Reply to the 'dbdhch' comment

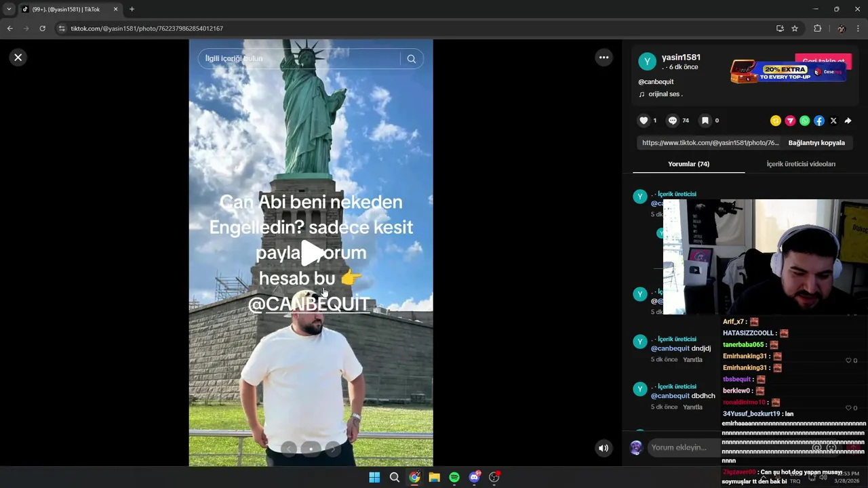[692, 407]
